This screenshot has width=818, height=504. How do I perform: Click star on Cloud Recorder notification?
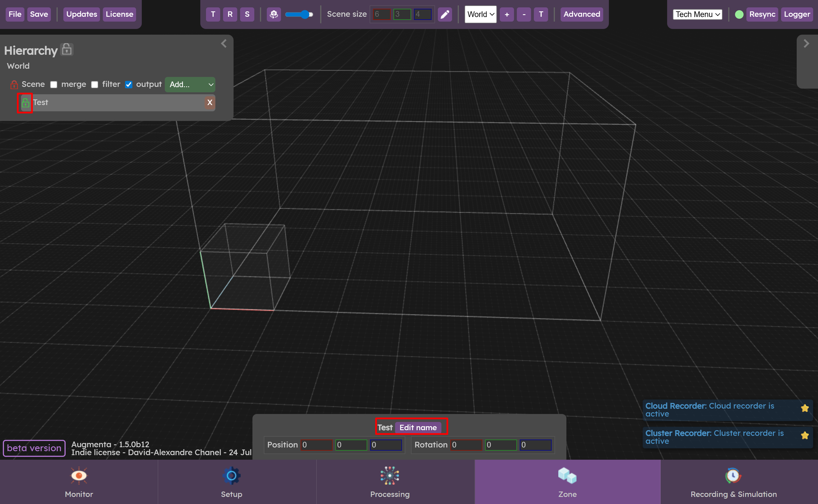point(805,408)
